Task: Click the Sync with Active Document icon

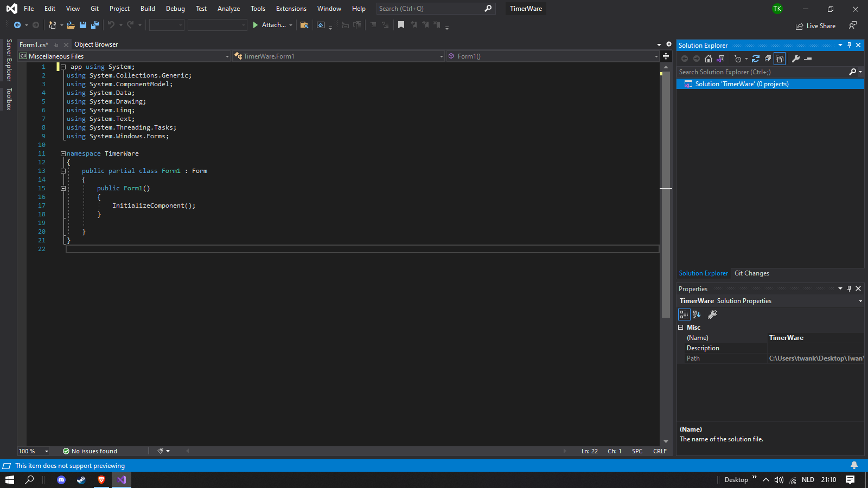Action: [x=755, y=59]
